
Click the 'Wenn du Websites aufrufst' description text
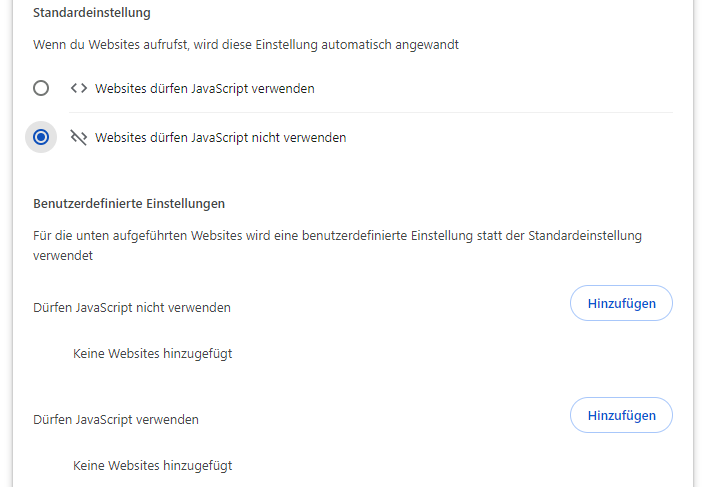pyautogui.click(x=246, y=45)
